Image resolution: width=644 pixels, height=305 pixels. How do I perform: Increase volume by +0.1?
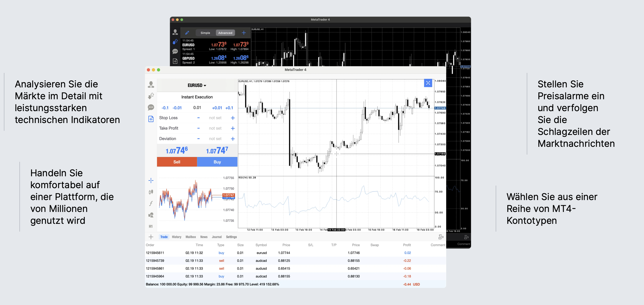click(x=229, y=108)
